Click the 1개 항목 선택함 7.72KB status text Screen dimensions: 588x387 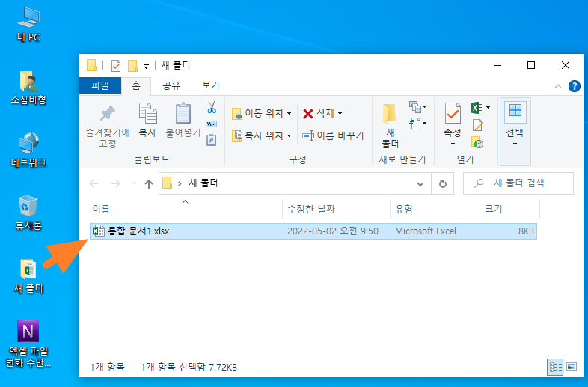(x=189, y=367)
